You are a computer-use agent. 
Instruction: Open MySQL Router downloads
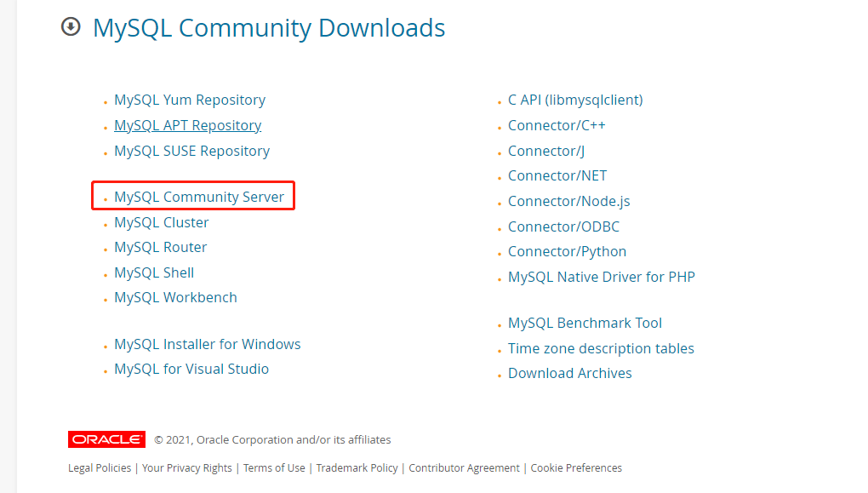[x=161, y=247]
